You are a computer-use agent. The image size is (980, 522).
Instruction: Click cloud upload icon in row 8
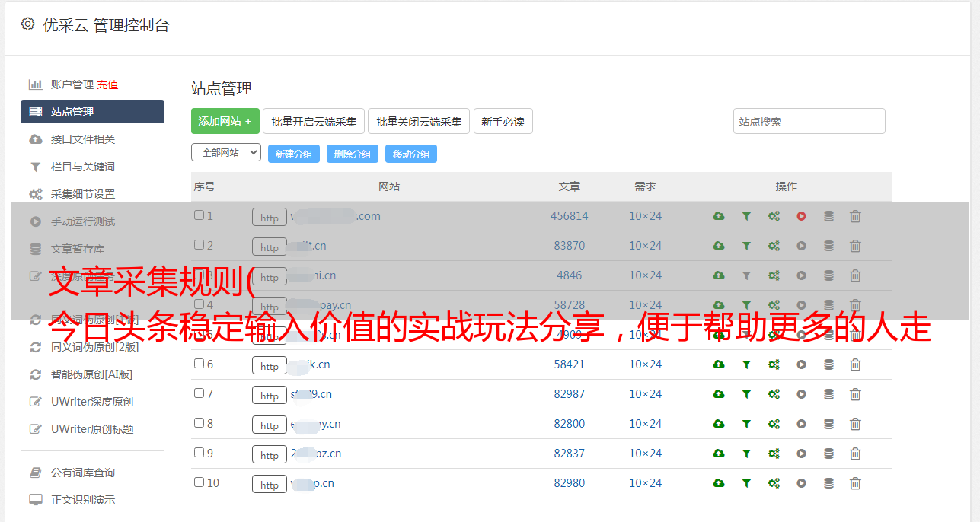click(x=719, y=424)
